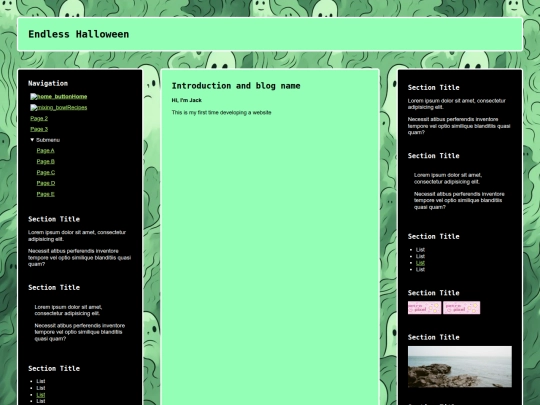Go to Page 2 link
This screenshot has height=405, width=540.
click(39, 118)
